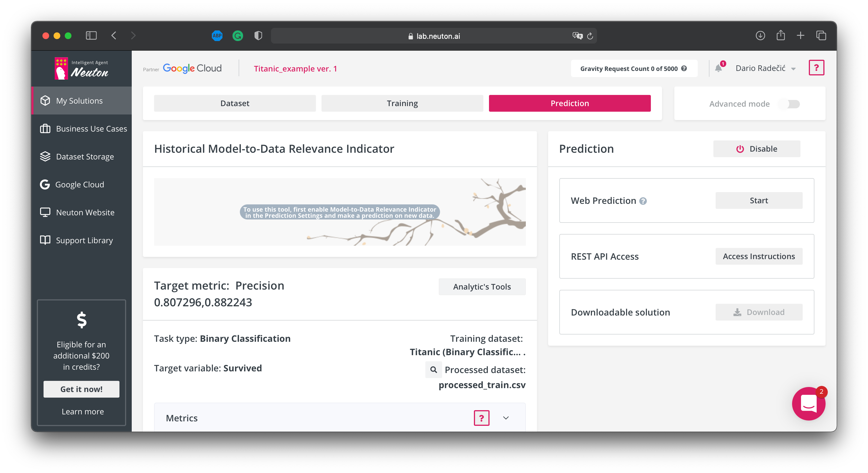Open Analytic's Tools menu
The image size is (868, 473).
[x=482, y=287]
